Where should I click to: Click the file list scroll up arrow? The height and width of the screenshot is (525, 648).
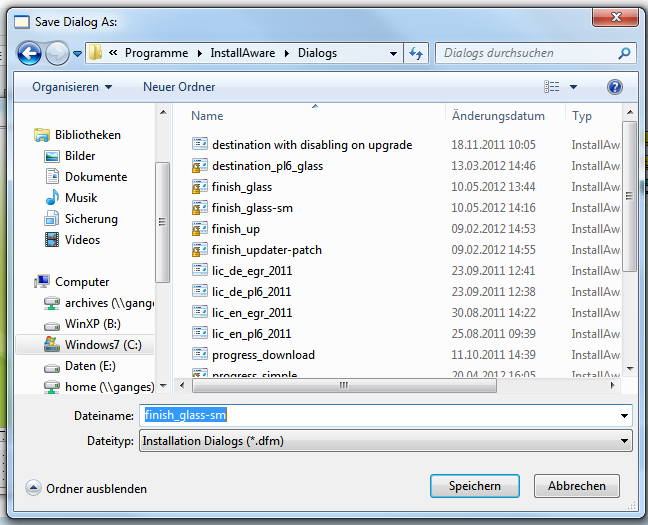pos(630,112)
